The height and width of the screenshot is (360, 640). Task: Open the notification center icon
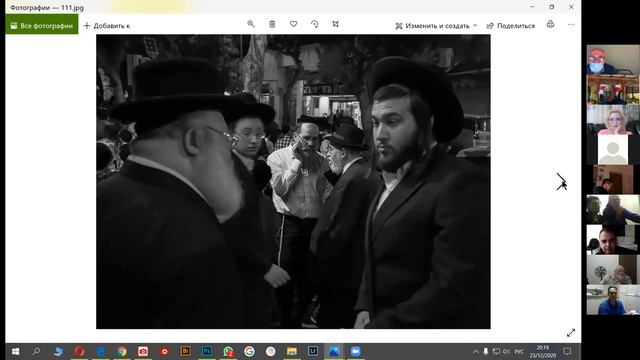point(567,351)
